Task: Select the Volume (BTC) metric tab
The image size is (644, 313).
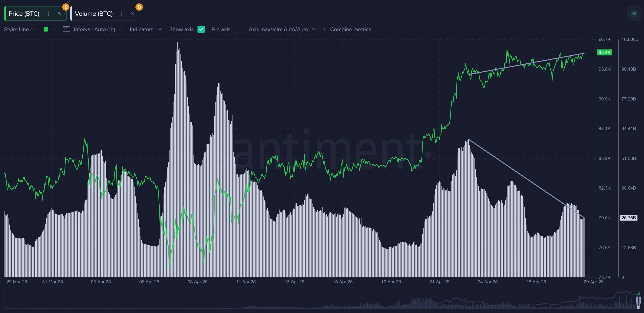Action: coord(94,14)
